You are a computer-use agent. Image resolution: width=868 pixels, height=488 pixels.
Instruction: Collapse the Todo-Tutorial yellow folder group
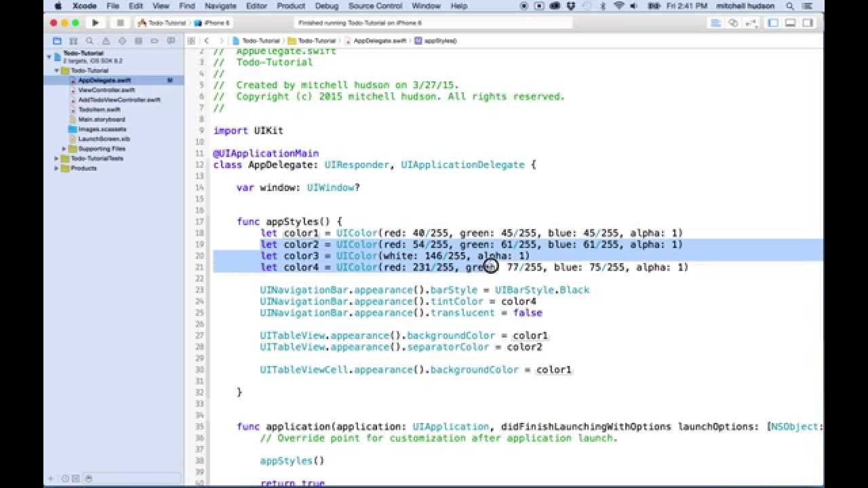pyautogui.click(x=57, y=70)
